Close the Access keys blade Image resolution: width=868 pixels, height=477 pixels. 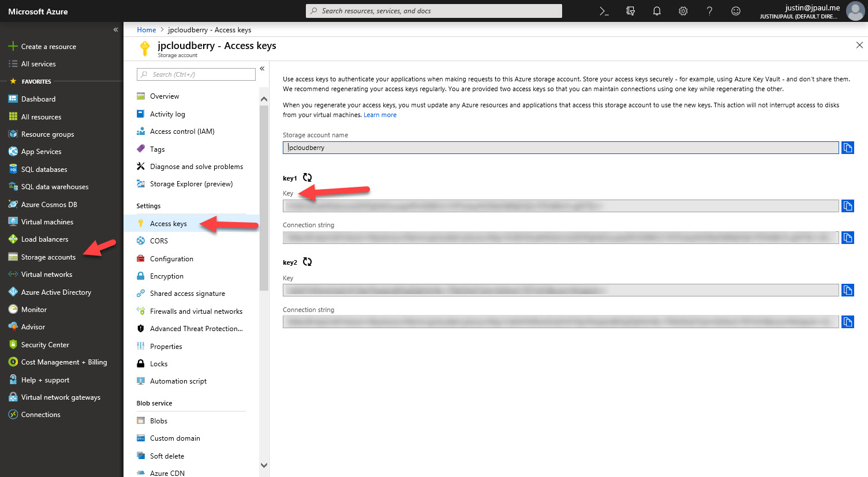tap(859, 45)
